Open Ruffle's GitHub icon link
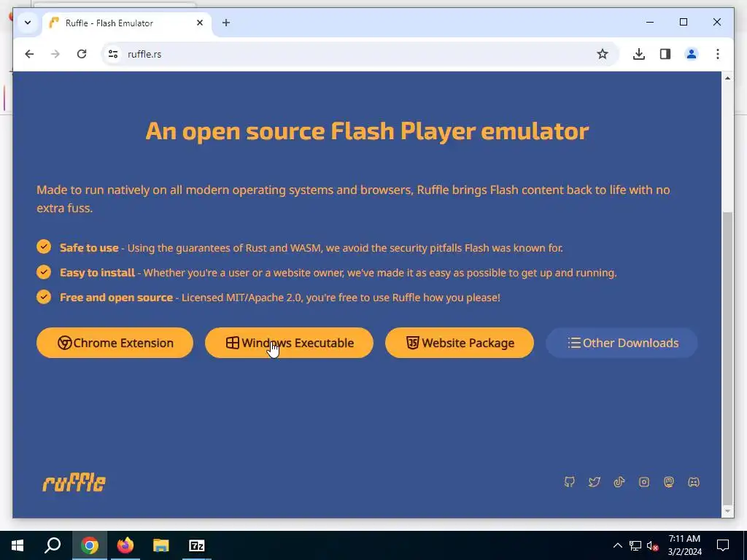Viewport: 747px width, 560px height. pyautogui.click(x=569, y=482)
